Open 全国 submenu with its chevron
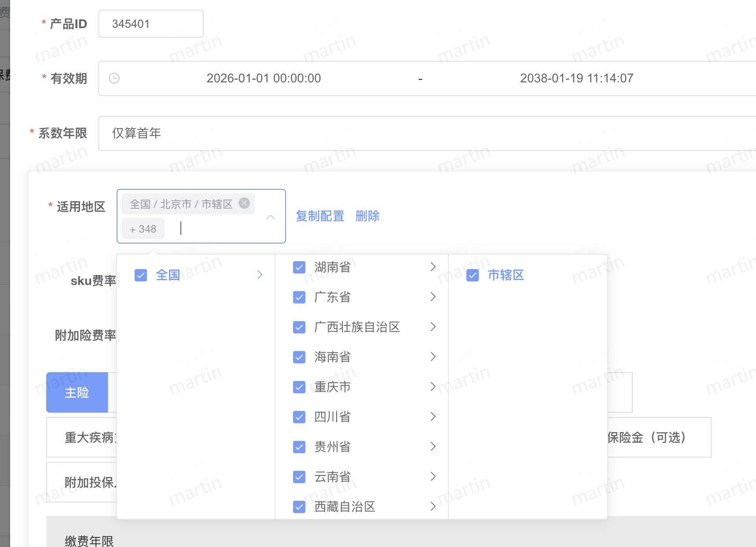Viewport: 756px width, 547px height. (x=260, y=275)
